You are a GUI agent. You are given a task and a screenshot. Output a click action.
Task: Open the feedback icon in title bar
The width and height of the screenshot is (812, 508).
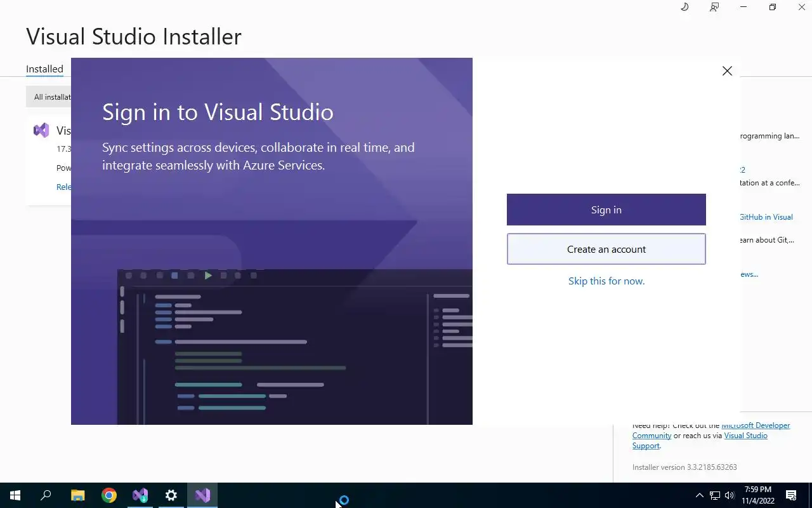coord(714,7)
